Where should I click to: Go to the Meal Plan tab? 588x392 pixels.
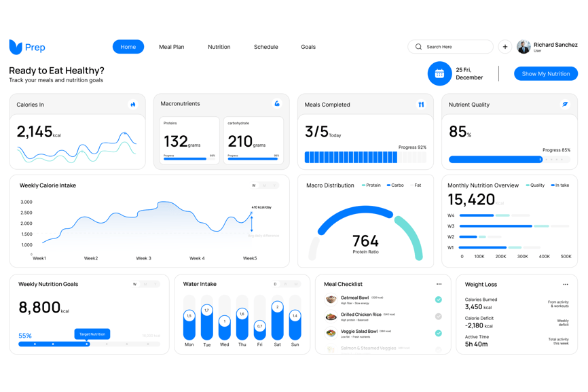click(x=172, y=47)
